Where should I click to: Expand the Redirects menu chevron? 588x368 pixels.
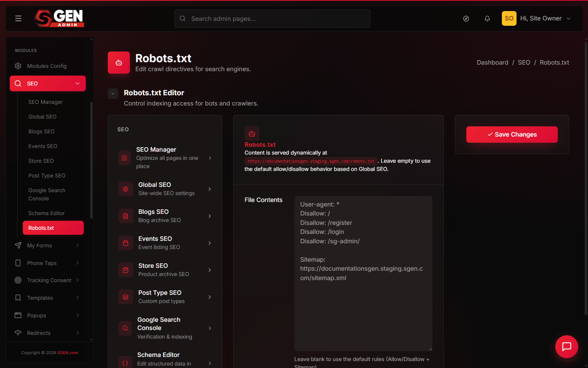[78, 333]
